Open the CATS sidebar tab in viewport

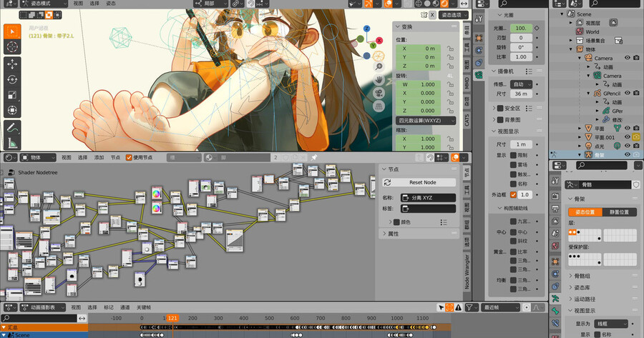pyautogui.click(x=467, y=120)
